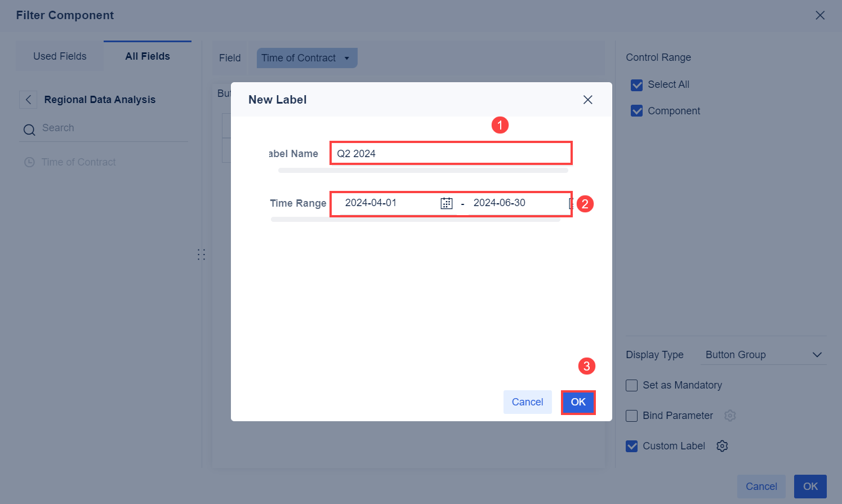
Task: Close the New Label dialog
Action: 587,99
